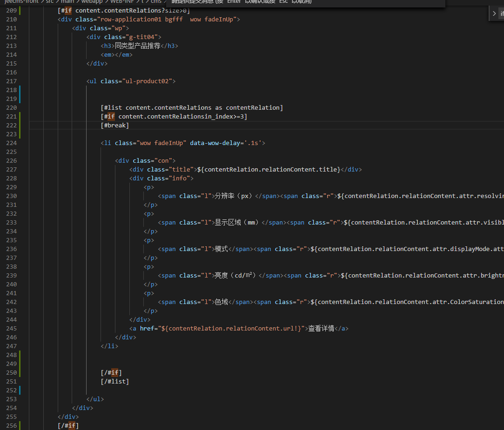Click the 查看详情 link text on line 245
The height and width of the screenshot is (430, 504).
pos(321,328)
